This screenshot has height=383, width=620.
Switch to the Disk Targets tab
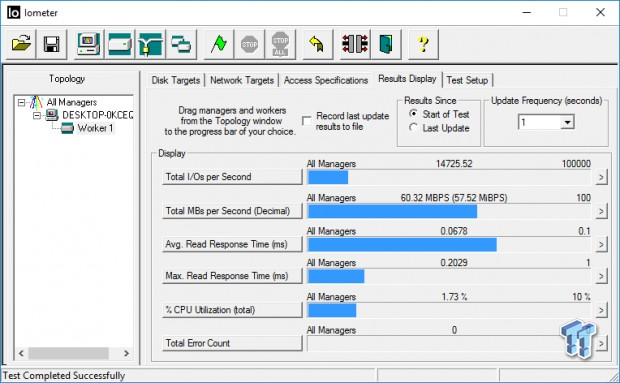tap(176, 80)
